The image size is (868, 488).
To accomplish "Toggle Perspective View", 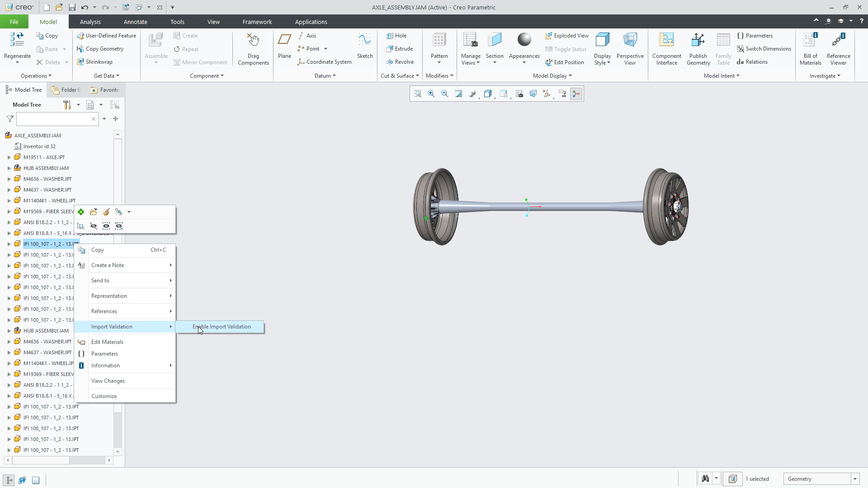I will pos(630,49).
